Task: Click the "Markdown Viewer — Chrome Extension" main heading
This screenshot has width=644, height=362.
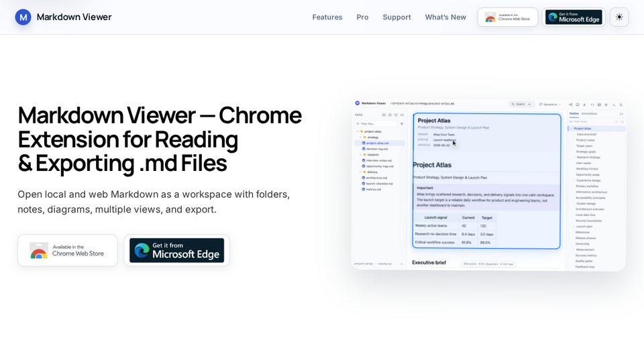Action: point(160,139)
